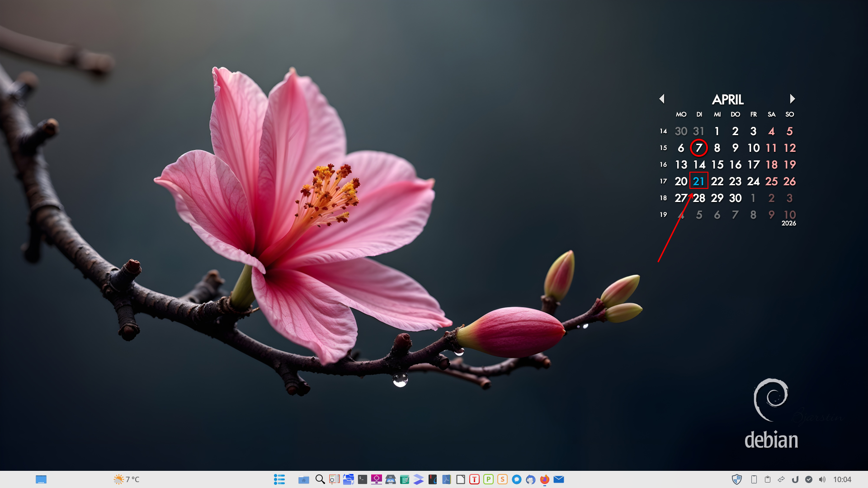Open the volume speaker tray icon

pyautogui.click(x=822, y=479)
